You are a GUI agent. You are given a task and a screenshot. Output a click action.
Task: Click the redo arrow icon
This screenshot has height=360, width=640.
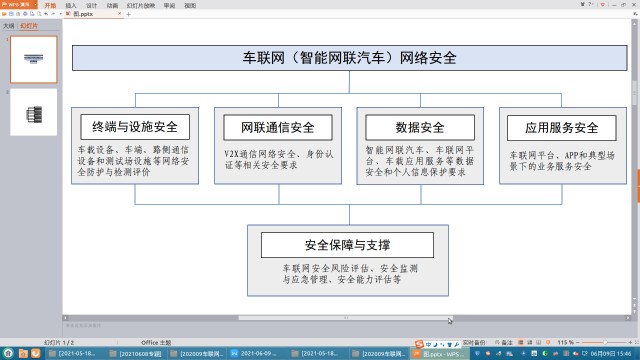point(53,14)
